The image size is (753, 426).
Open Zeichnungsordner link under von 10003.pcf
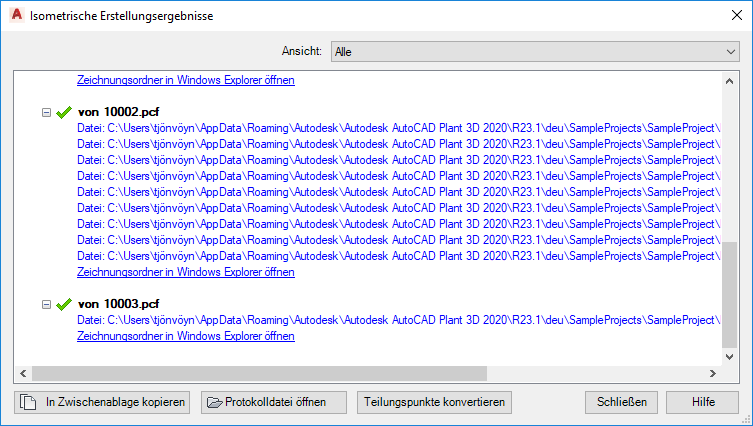186,336
